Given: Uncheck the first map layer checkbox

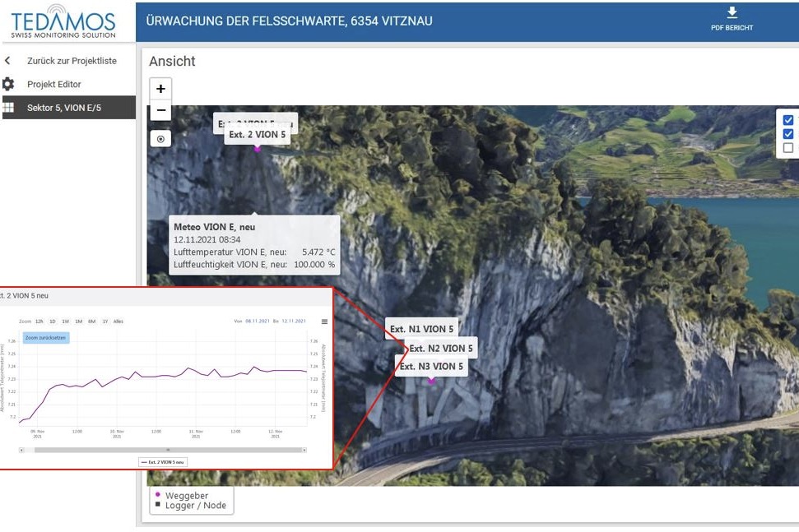Looking at the screenshot, I should [x=788, y=120].
